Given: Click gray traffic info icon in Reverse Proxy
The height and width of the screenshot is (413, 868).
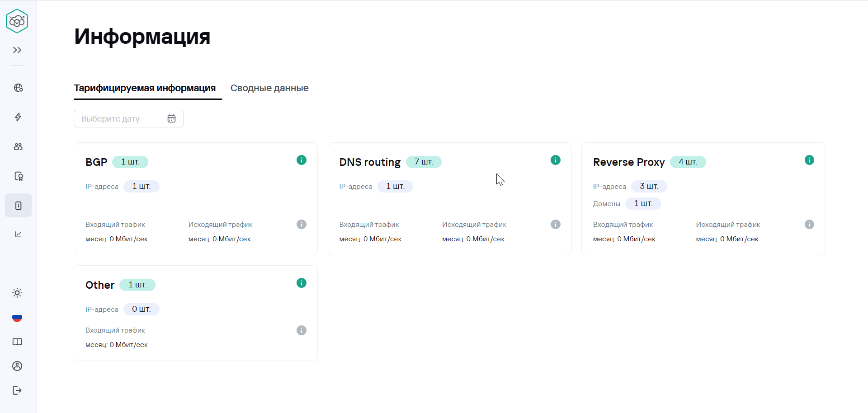Looking at the screenshot, I should pos(809,225).
